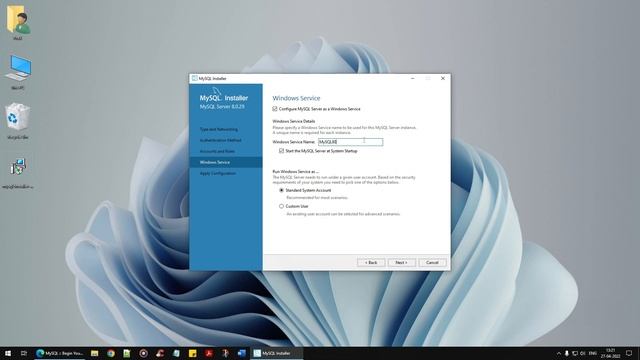Screen dimensions: 640x360
Task: Click the Windows Service Name input field
Action: point(350,142)
